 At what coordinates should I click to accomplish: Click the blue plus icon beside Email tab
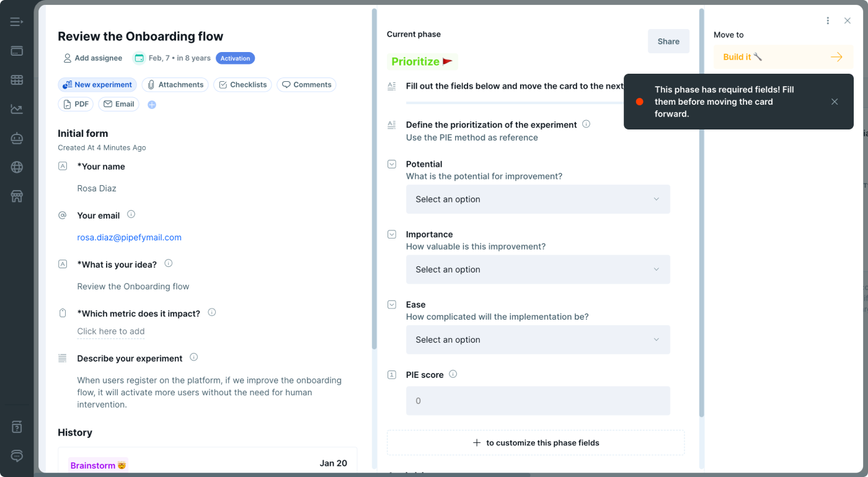(151, 105)
